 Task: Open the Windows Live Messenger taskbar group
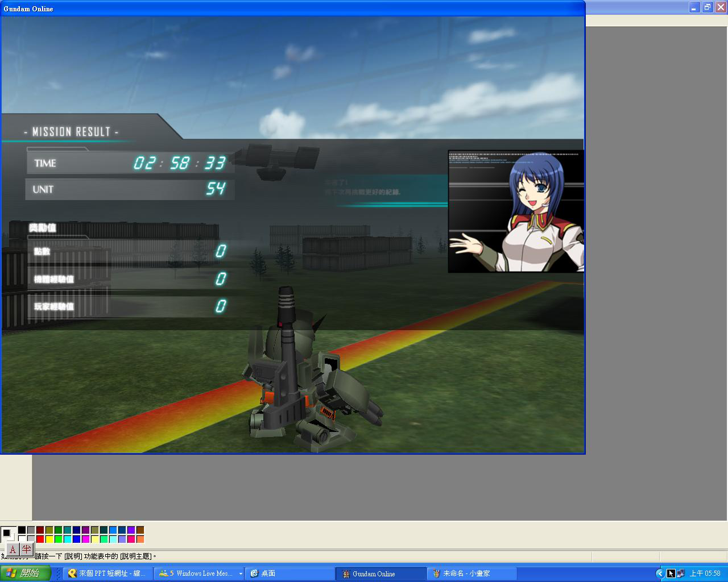click(x=196, y=573)
